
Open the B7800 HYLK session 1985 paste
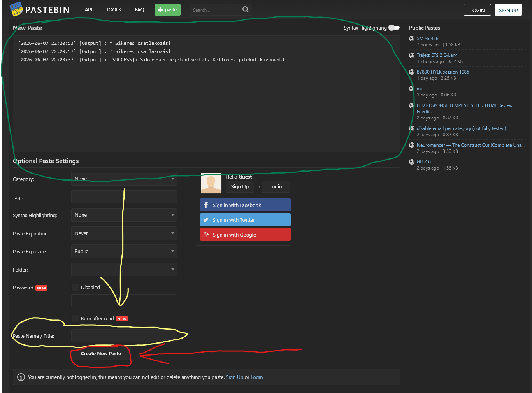click(443, 72)
